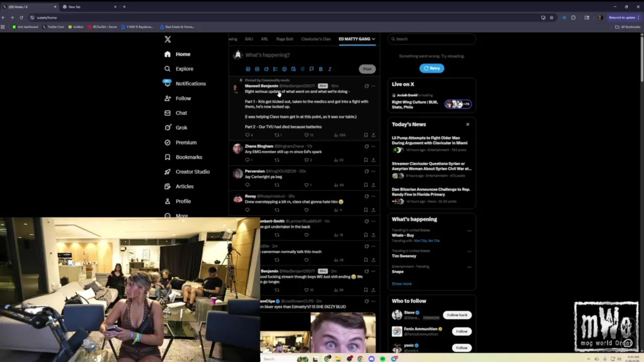Add a GIF in the composer
Viewport: 644px width, 362px height.
tap(257, 69)
